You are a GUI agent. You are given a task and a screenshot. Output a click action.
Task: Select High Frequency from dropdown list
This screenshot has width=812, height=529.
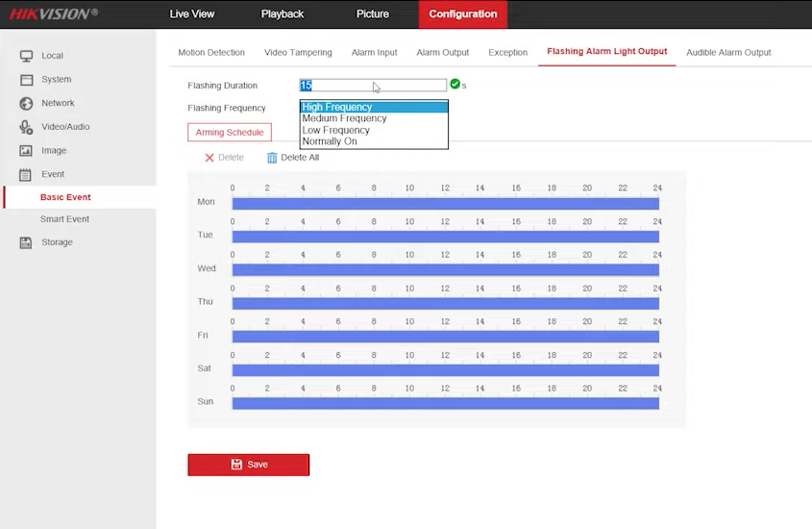(x=373, y=107)
